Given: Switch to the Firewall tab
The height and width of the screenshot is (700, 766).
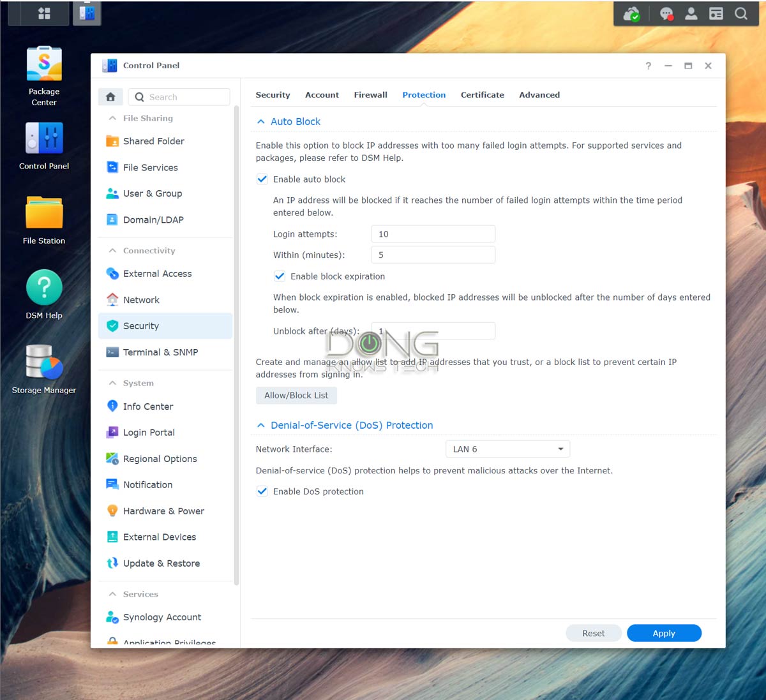Looking at the screenshot, I should coord(370,94).
